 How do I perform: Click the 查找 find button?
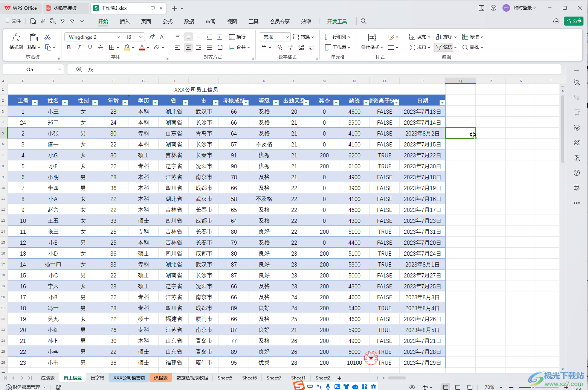[472, 47]
